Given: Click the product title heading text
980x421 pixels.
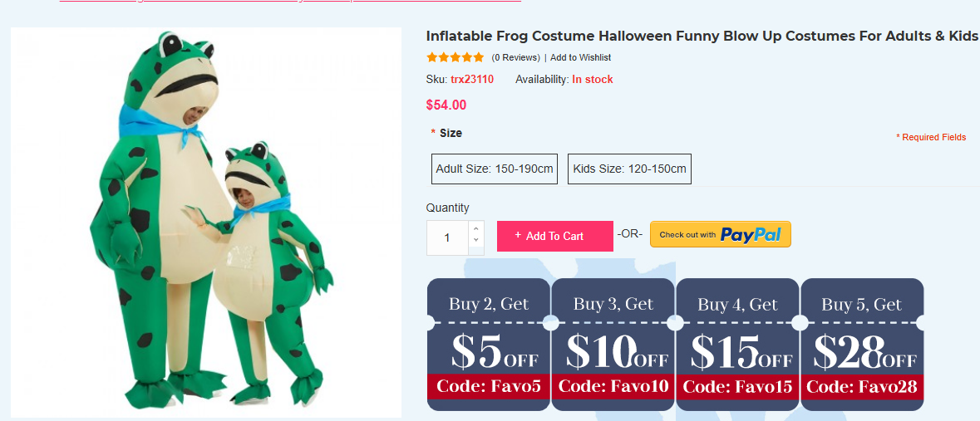Looking at the screenshot, I should (x=702, y=36).
